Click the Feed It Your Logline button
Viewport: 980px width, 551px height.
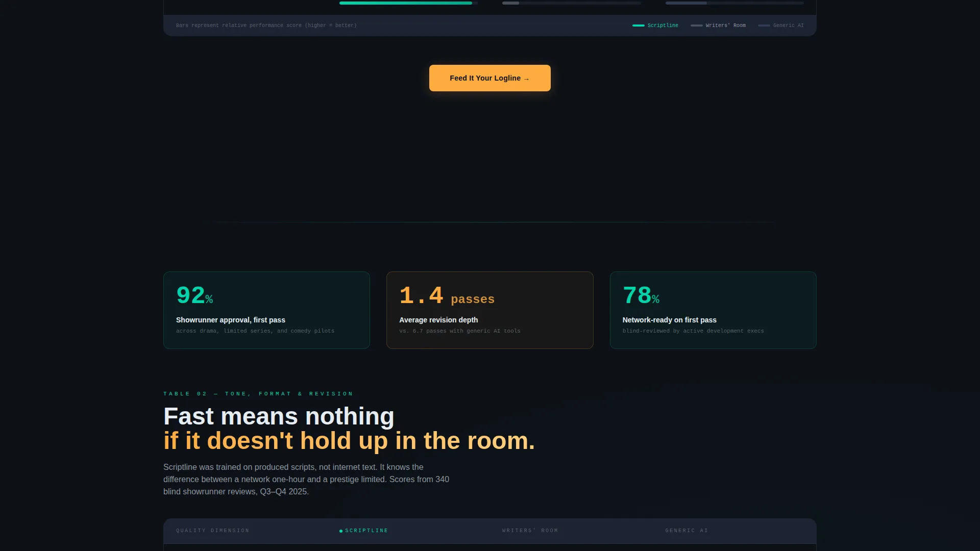tap(489, 78)
